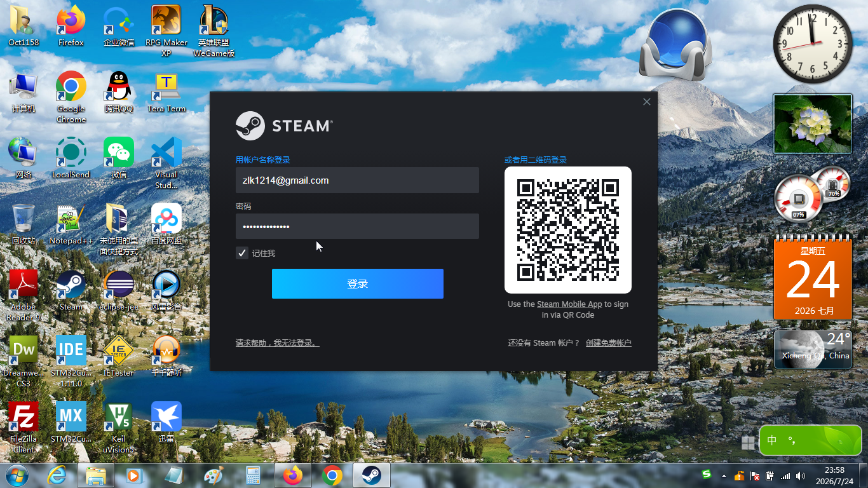Click the analog clock gadget
This screenshot has width=868, height=488.
[x=813, y=44]
